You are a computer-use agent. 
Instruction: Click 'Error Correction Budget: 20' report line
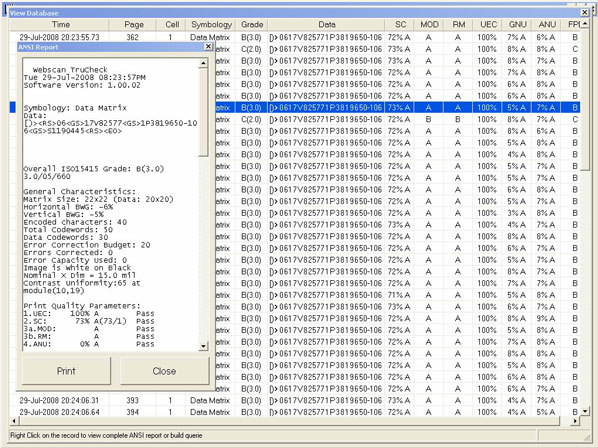click(87, 245)
